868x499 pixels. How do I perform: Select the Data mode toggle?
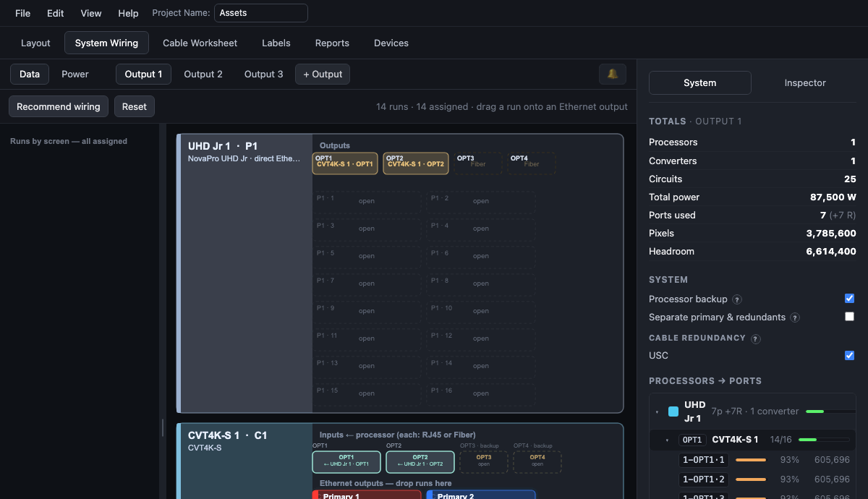(30, 74)
